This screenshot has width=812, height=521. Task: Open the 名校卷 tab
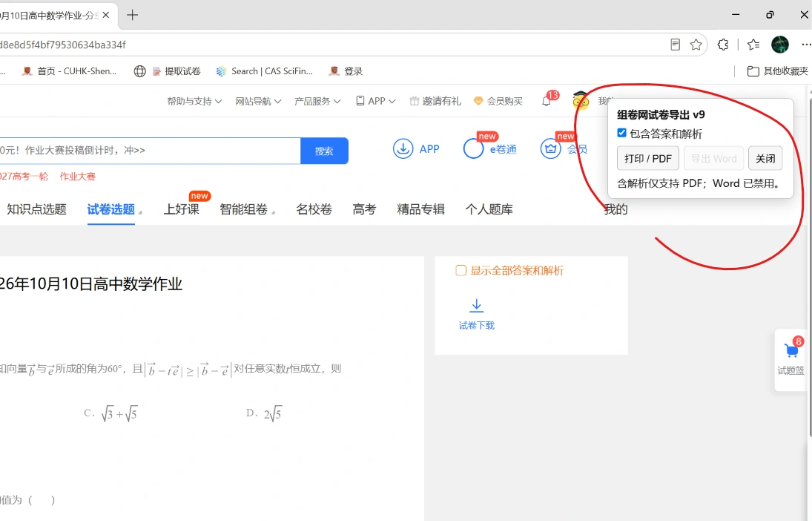[x=314, y=209]
